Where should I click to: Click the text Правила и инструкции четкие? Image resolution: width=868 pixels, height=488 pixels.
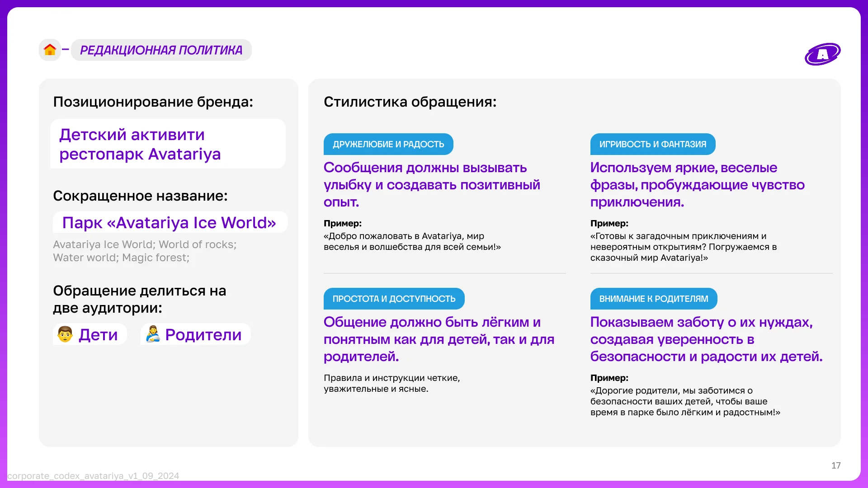(392, 383)
